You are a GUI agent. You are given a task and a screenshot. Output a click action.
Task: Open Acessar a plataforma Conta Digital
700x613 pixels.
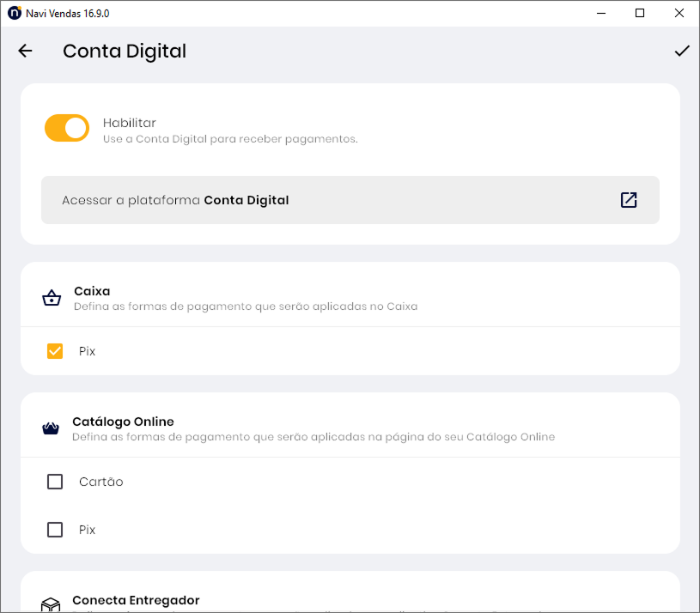[350, 200]
